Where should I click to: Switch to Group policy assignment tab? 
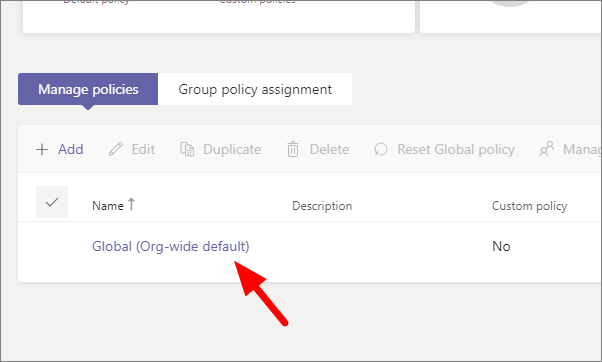(255, 89)
